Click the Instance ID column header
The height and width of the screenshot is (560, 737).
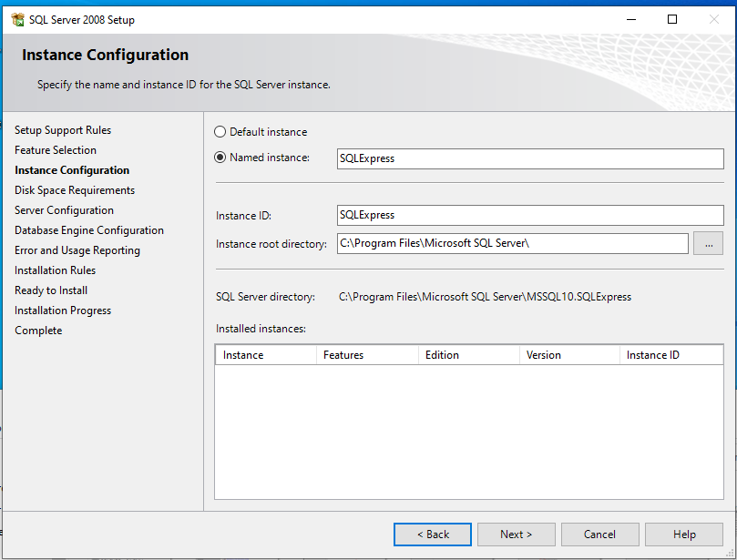click(x=671, y=355)
